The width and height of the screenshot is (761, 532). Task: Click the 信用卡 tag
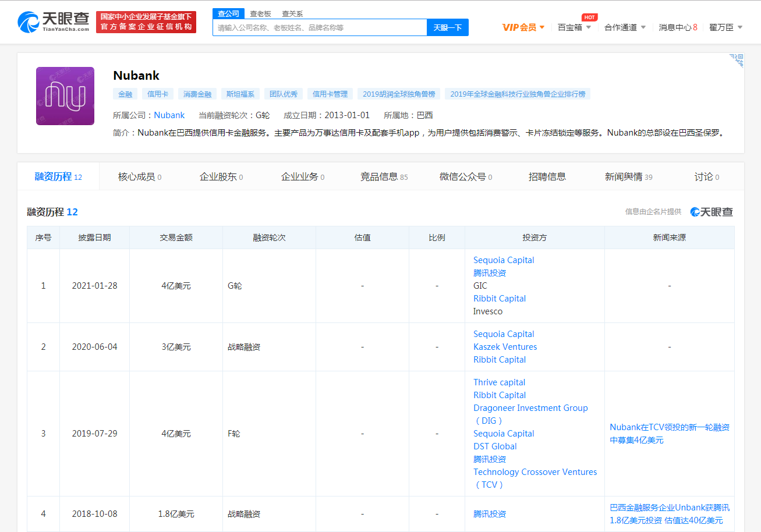(x=157, y=94)
